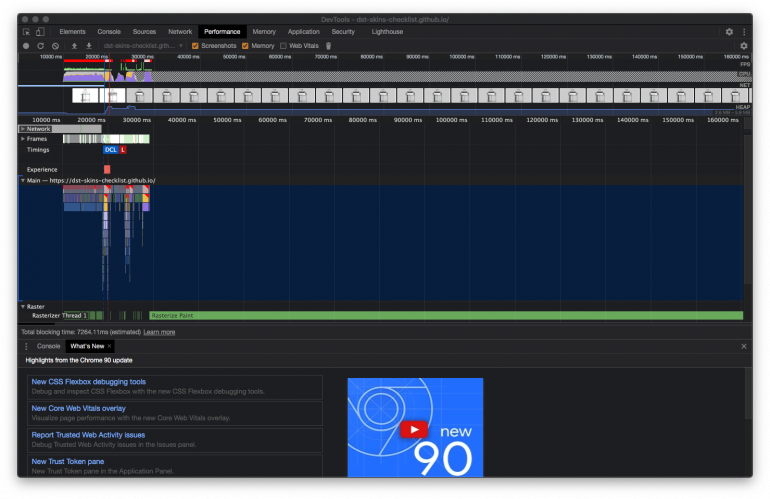The height and width of the screenshot is (499, 770).
Task: Open New CSS Flexbox debugging tools link
Action: click(x=88, y=381)
